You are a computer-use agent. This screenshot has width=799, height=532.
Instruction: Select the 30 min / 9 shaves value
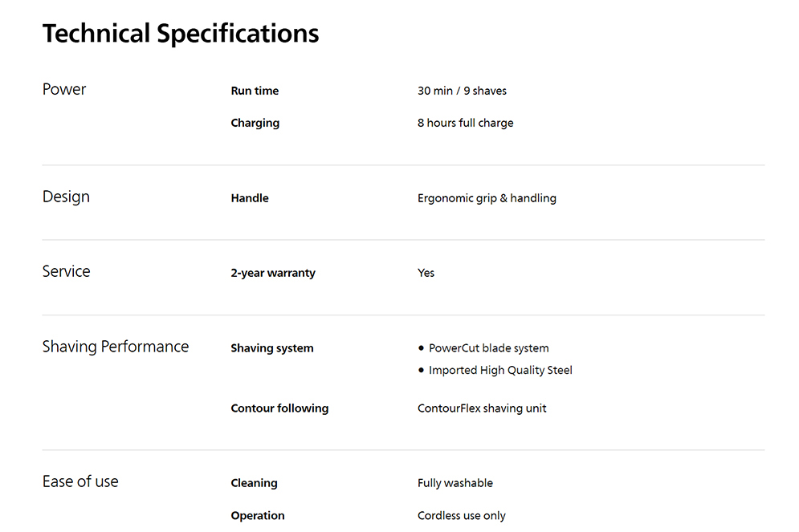(463, 91)
